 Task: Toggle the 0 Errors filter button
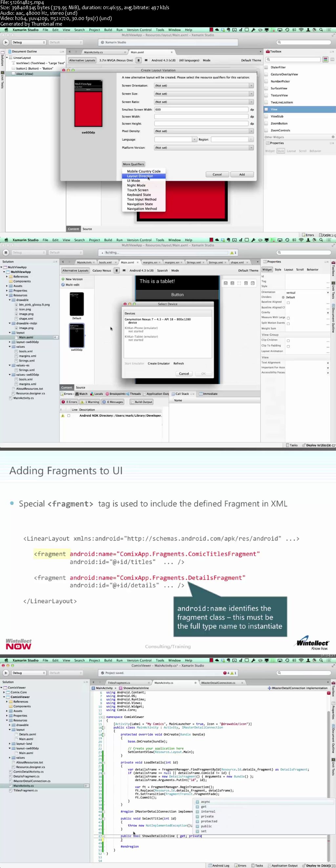[69, 402]
